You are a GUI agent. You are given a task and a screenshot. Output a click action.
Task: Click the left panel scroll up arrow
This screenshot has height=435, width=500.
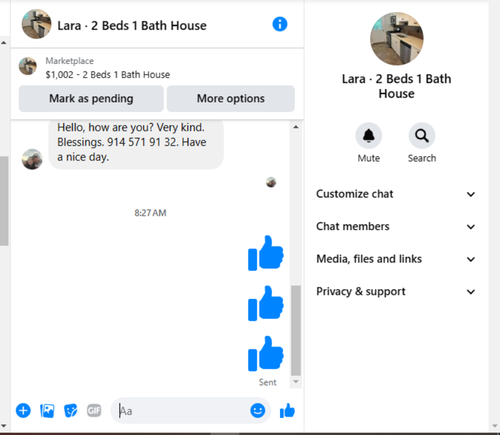(x=4, y=43)
